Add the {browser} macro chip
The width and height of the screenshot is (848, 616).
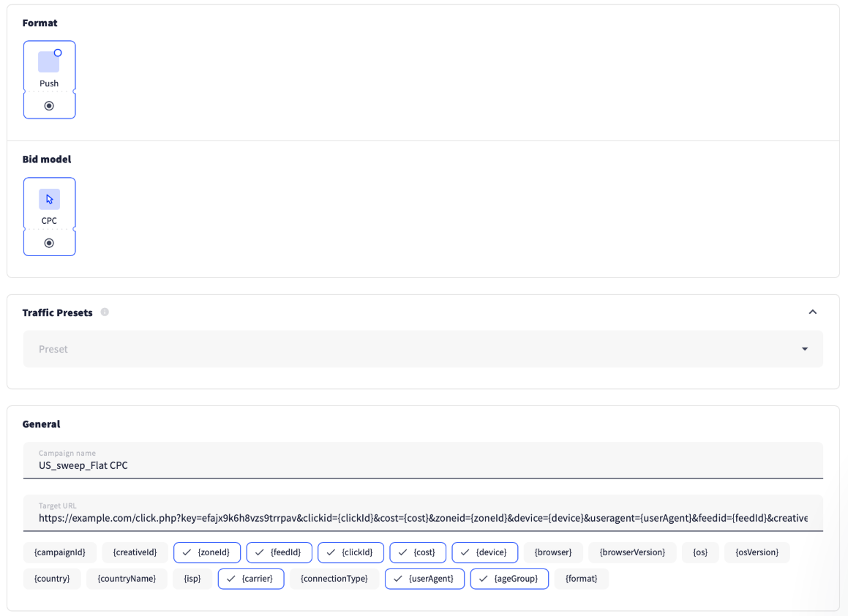point(553,552)
